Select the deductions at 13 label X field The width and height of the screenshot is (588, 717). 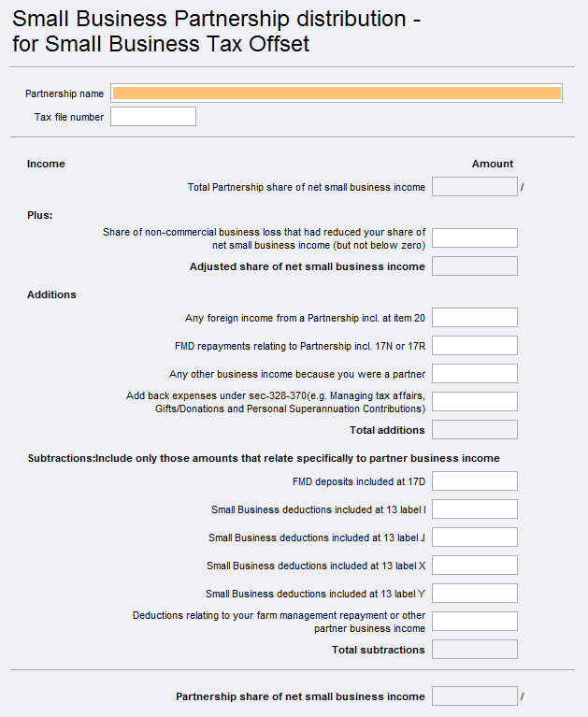pos(474,566)
